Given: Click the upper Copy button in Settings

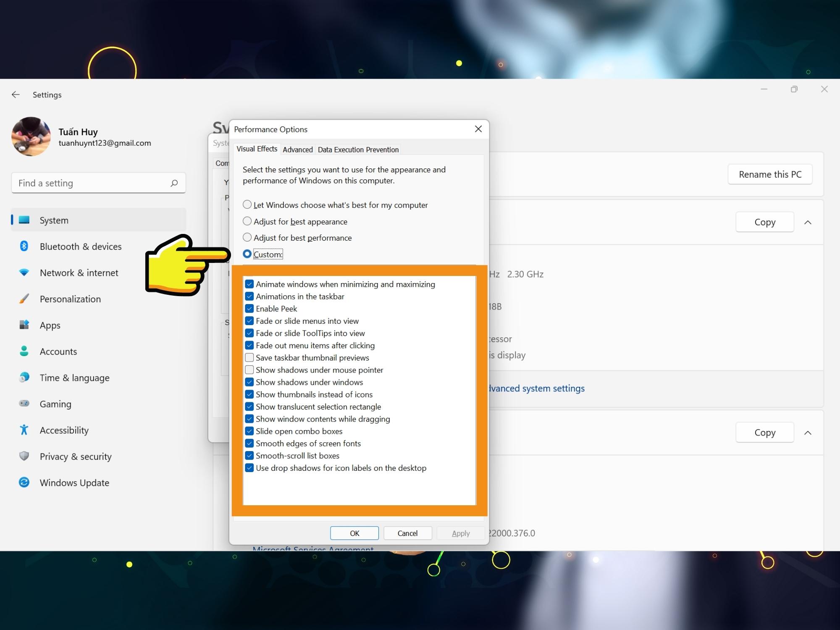Looking at the screenshot, I should pos(765,222).
